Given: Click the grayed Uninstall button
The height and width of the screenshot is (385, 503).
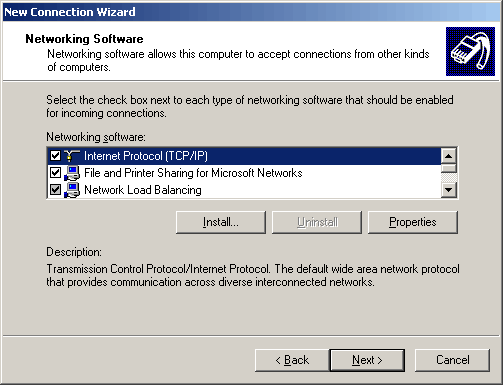Looking at the screenshot, I should pyautogui.click(x=317, y=222).
